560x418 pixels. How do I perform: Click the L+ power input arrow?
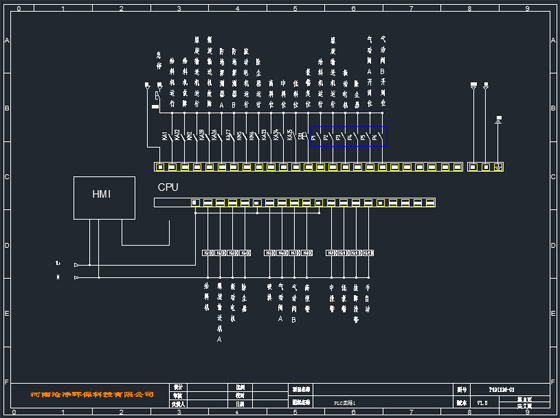pyautogui.click(x=76, y=265)
